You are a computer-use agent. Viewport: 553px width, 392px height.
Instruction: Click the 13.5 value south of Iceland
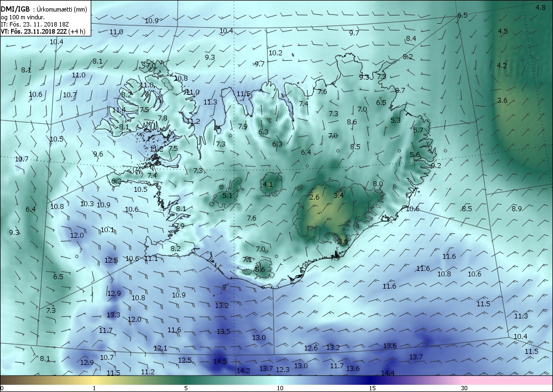tap(223, 331)
